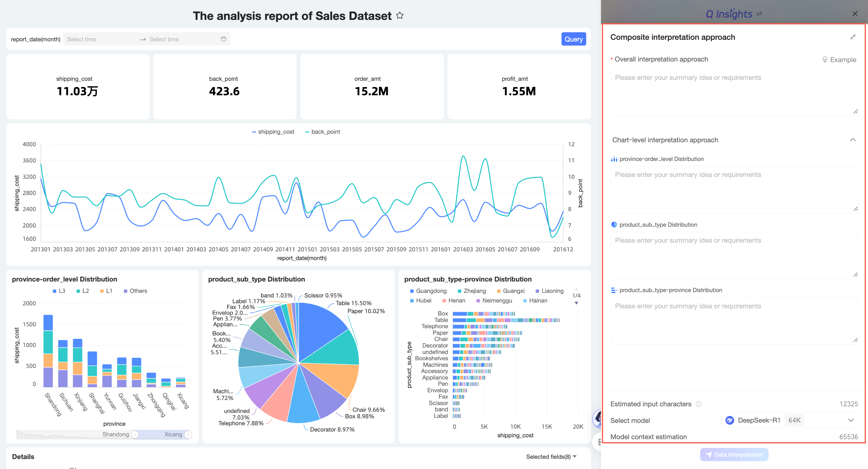Collapse the Composite interpretation approach panel
Viewport: 868px width, 469px height.
(x=853, y=37)
